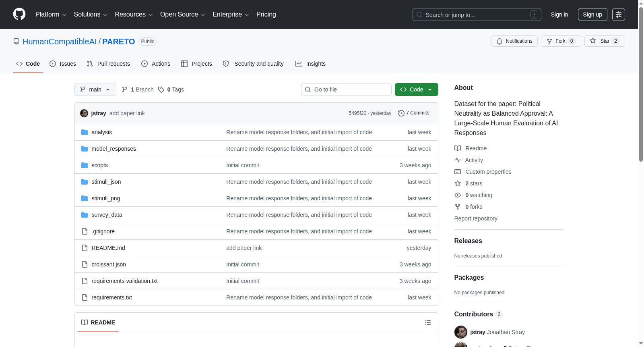
Task: Open commit hash 5495f20 link
Action: [357, 113]
